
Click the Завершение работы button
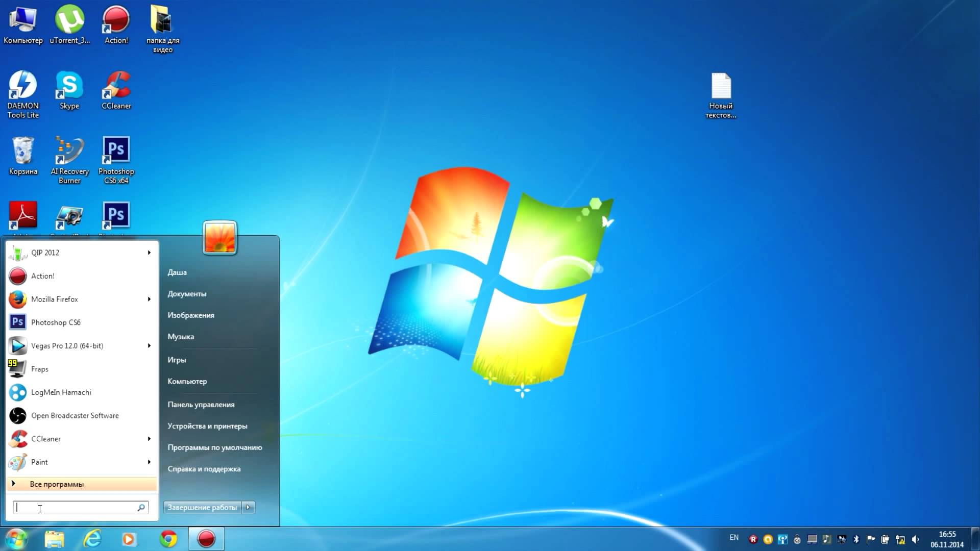[x=203, y=507]
